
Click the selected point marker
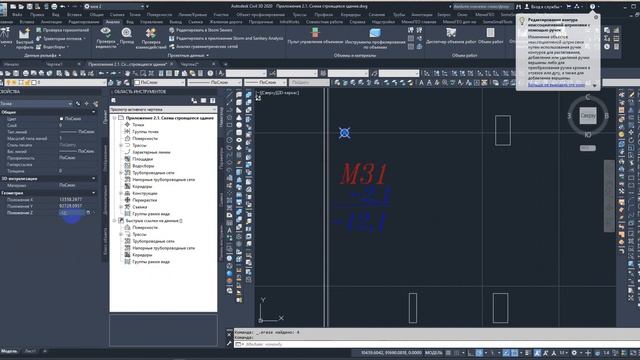[344, 133]
